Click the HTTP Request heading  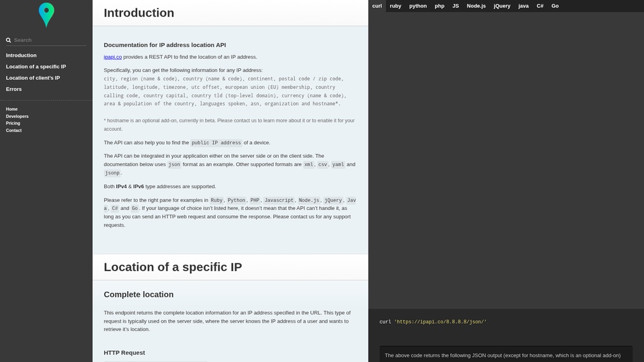(x=124, y=352)
